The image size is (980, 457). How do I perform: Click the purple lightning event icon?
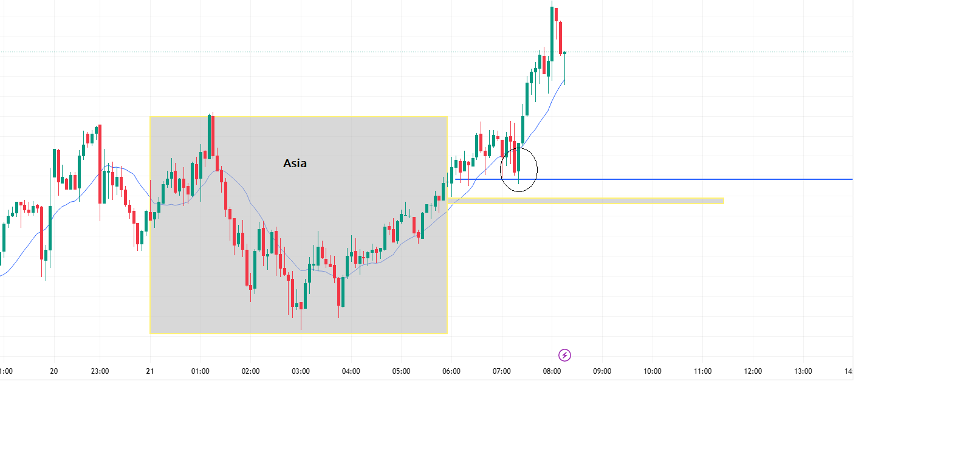pos(564,356)
